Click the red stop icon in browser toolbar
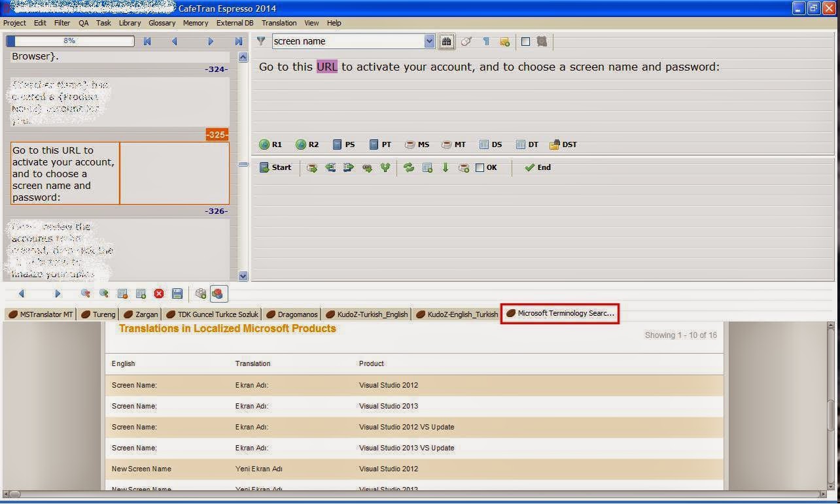The width and height of the screenshot is (840, 504). point(159,294)
